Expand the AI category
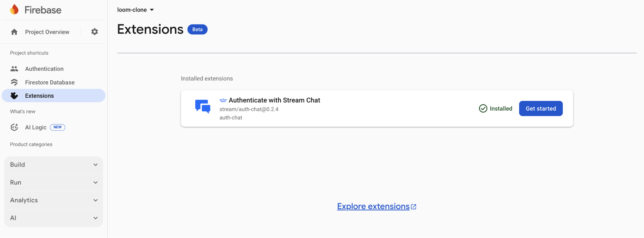Image resolution: width=644 pixels, height=238 pixels. pos(54,218)
